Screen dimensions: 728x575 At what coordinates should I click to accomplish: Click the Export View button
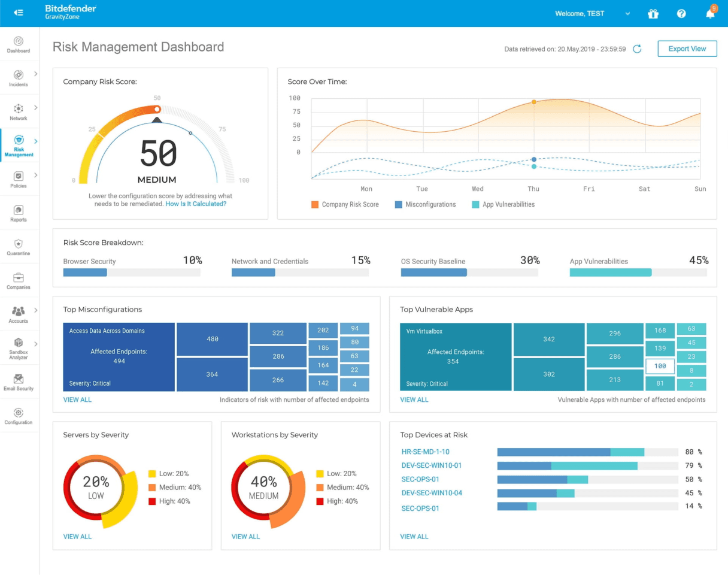click(x=687, y=49)
